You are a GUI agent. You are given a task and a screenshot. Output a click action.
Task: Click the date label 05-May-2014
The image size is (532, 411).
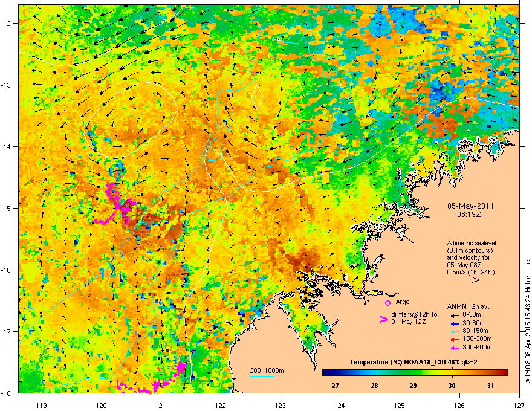pyautogui.click(x=470, y=206)
